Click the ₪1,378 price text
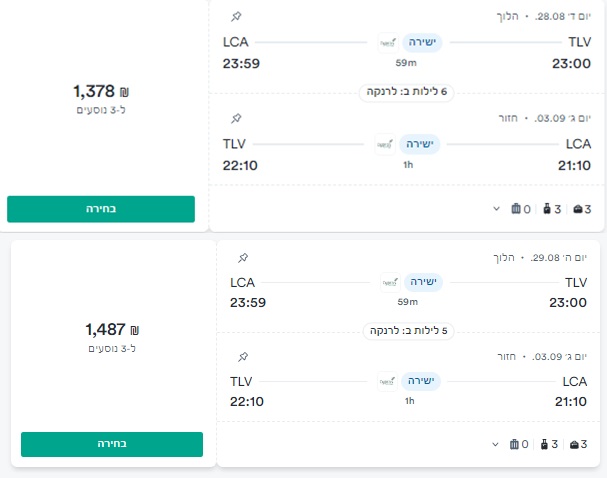The width and height of the screenshot is (607, 478). pyautogui.click(x=101, y=91)
